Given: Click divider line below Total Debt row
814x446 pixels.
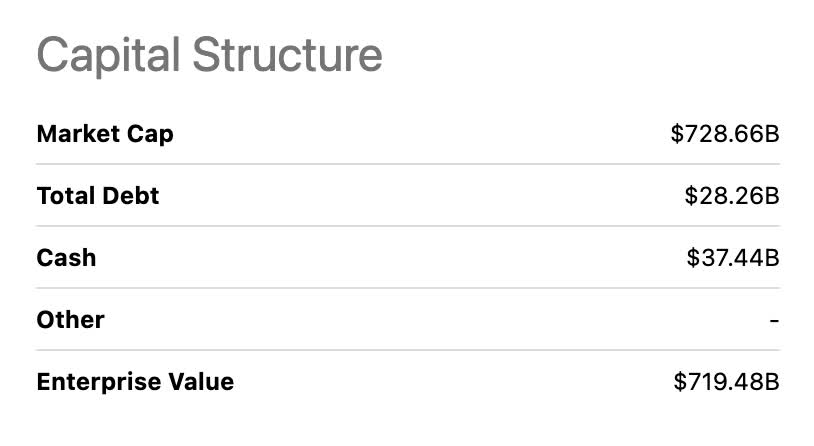Looking at the screenshot, I should point(407,226).
